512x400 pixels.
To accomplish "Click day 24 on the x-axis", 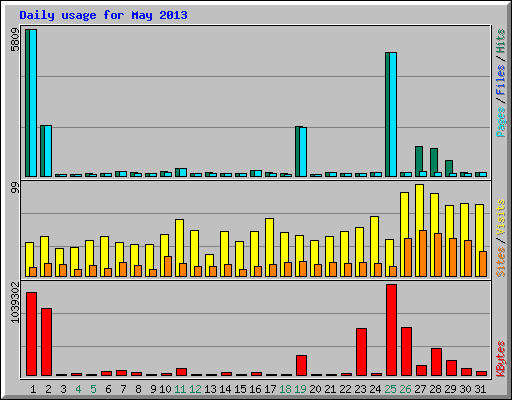I will coord(375,389).
